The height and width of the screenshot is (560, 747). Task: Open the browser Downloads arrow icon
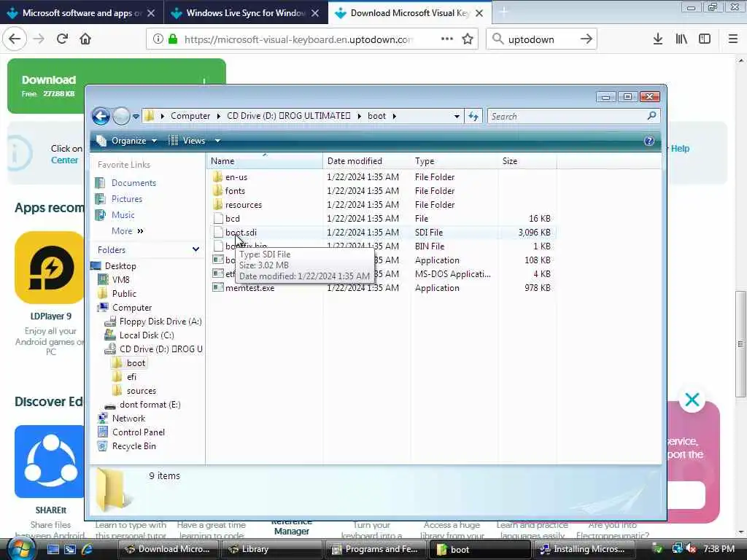point(657,39)
